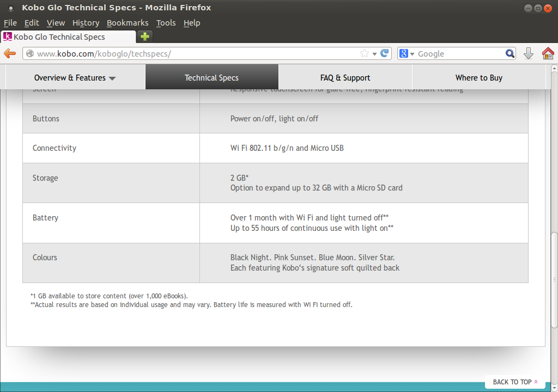
Task: Click the Buttons row label
Action: (46, 119)
